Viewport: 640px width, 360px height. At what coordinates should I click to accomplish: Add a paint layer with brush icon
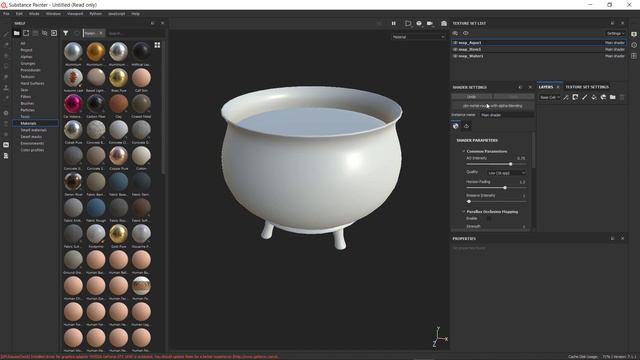pyautogui.click(x=584, y=97)
